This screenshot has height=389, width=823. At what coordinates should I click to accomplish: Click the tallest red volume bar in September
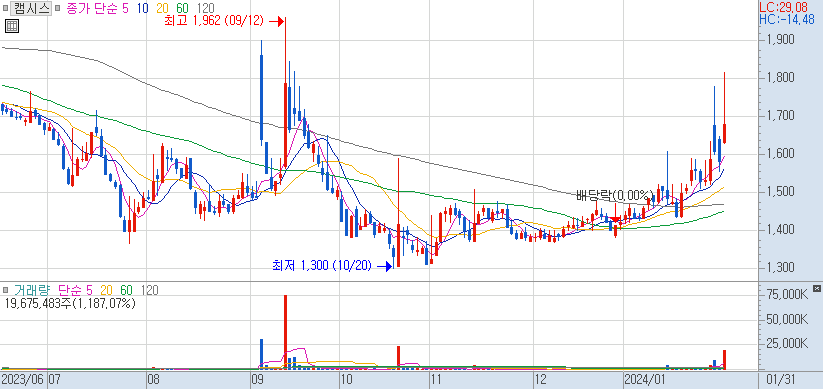click(286, 332)
